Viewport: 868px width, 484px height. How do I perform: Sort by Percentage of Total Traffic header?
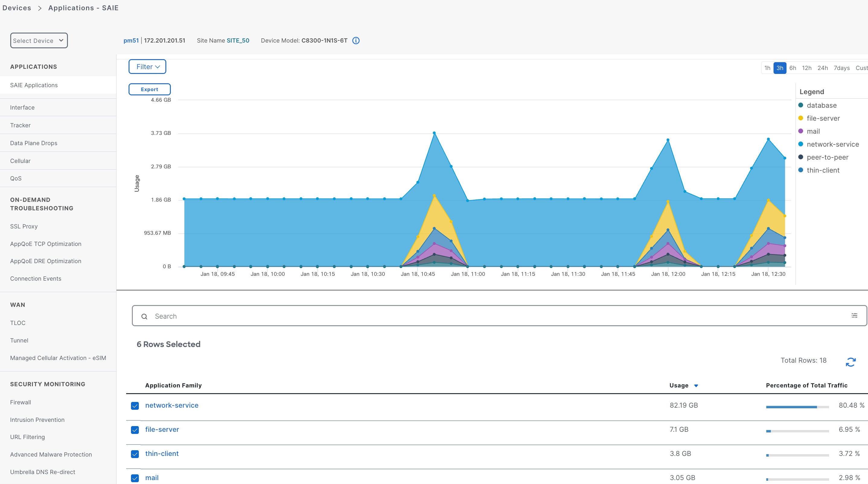pos(807,385)
